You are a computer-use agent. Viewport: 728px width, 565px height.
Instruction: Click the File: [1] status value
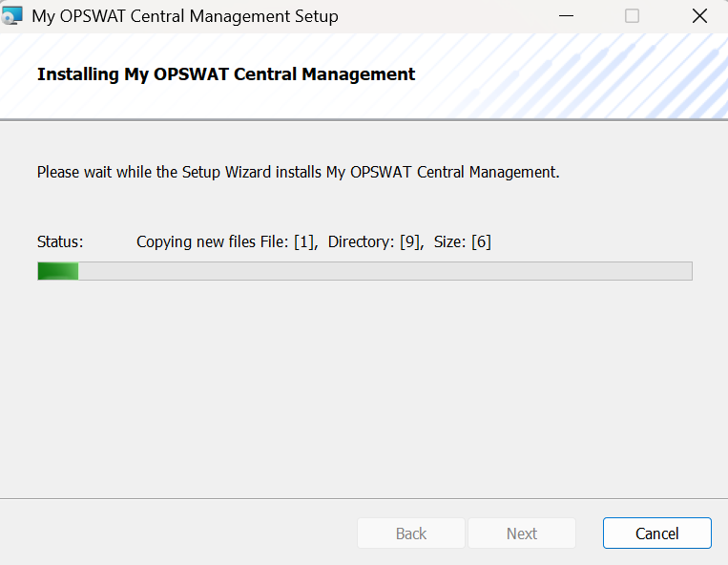(x=289, y=241)
